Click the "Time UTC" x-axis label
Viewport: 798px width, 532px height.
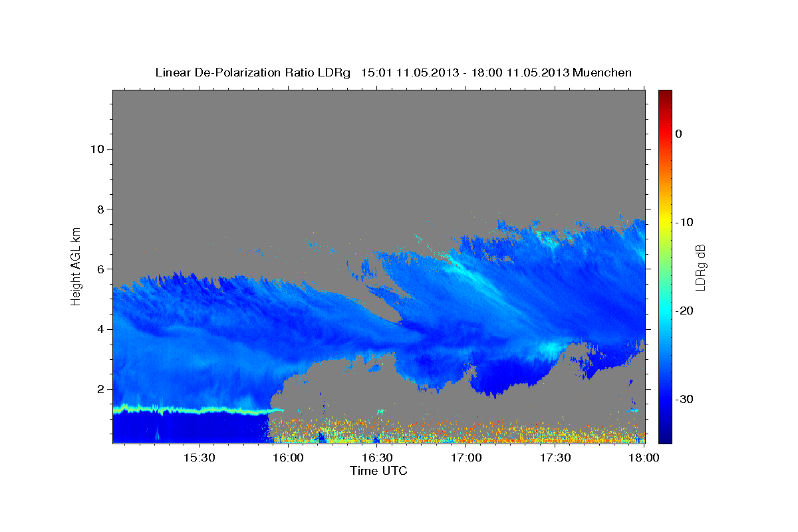[x=378, y=471]
